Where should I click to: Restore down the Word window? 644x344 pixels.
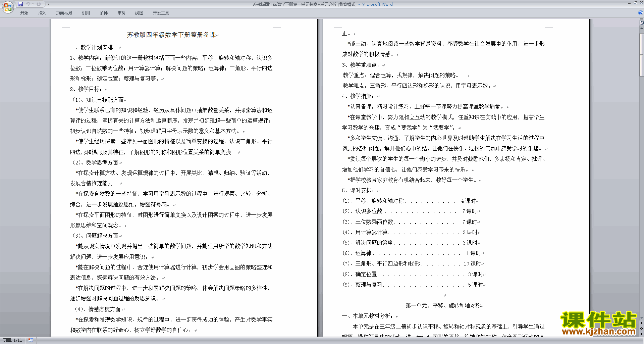click(635, 3)
